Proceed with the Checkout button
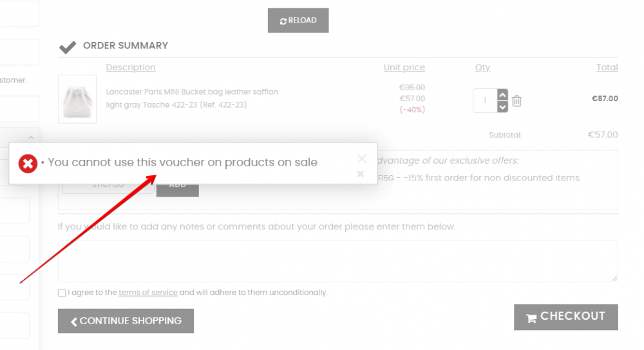 [565, 317]
